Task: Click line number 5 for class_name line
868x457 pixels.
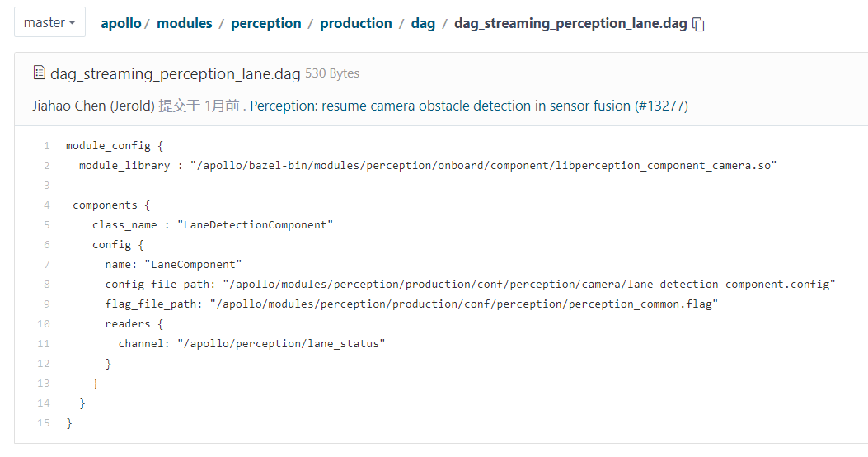Action: click(x=47, y=225)
